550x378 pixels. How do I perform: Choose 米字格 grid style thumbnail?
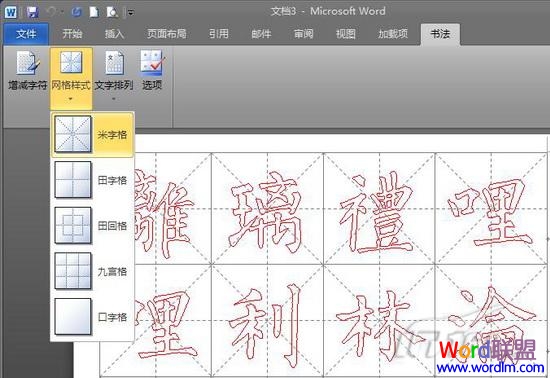[x=73, y=135]
